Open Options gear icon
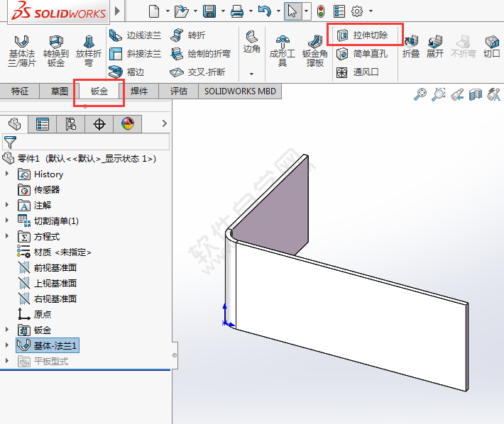Screen dimensions: 504x424 (x=357, y=11)
